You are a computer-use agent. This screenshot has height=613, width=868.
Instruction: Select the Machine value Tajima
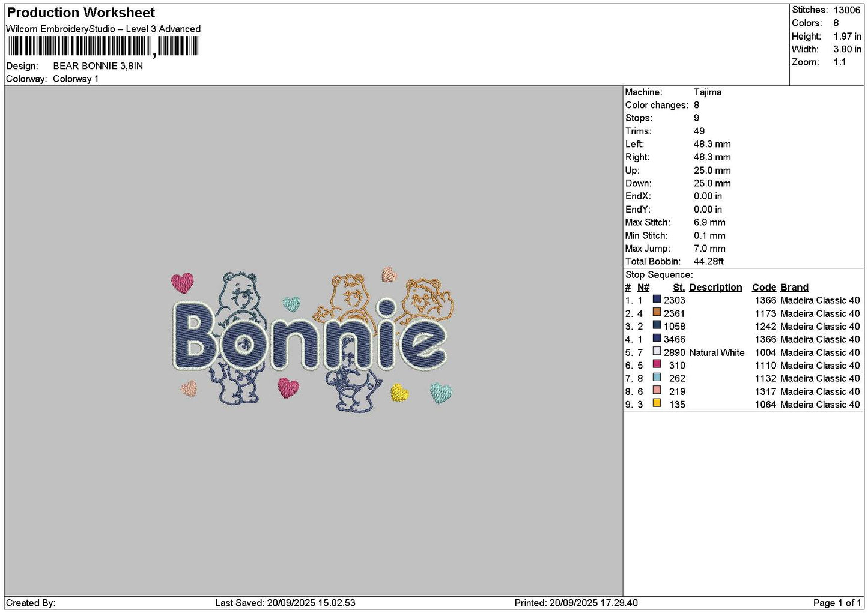point(708,92)
